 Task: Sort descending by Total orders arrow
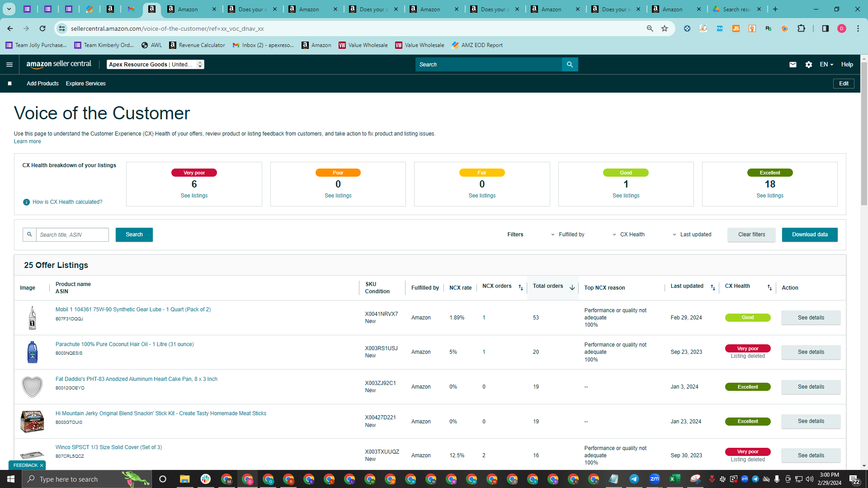[572, 287]
